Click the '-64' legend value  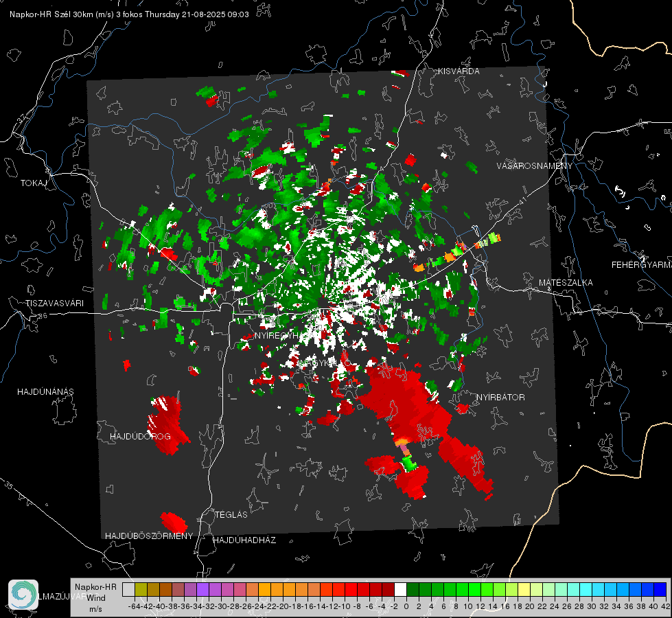(134, 606)
